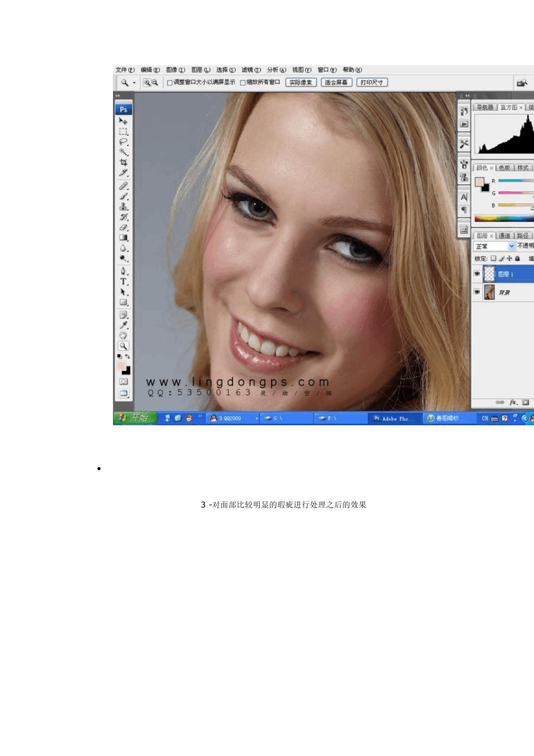
Task: Open the Actions panel icon in dock
Action: point(464,124)
